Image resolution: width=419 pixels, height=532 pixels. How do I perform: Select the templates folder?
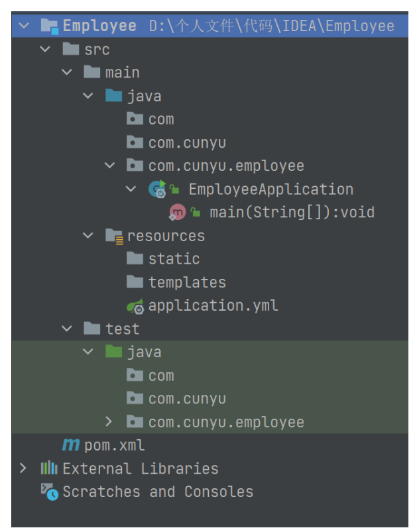pyautogui.click(x=187, y=283)
